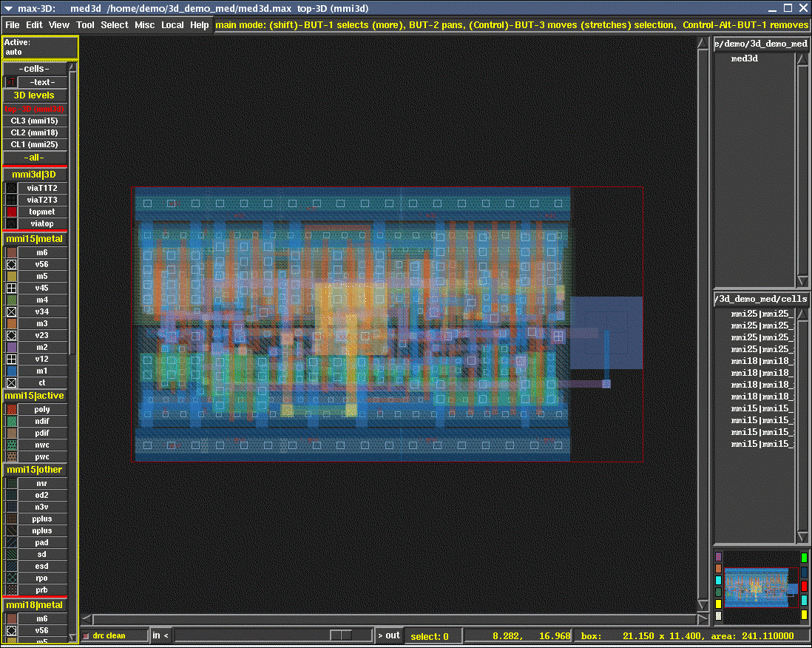Select the pad layer pattern icon
This screenshot has height=648, width=812.
click(10, 542)
